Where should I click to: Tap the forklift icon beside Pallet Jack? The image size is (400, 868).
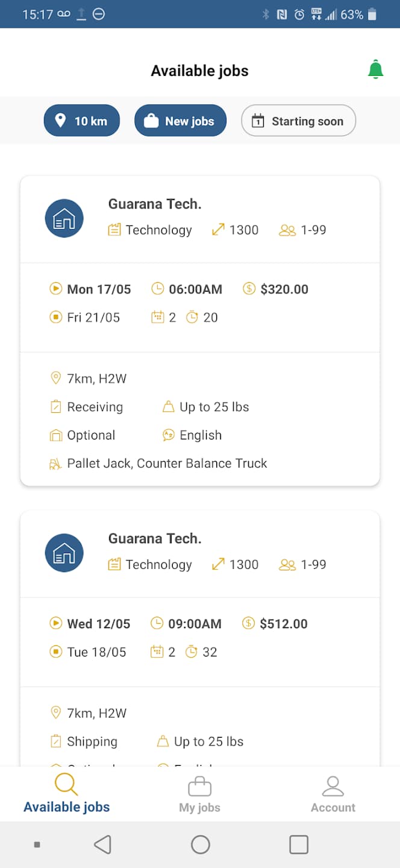55,463
